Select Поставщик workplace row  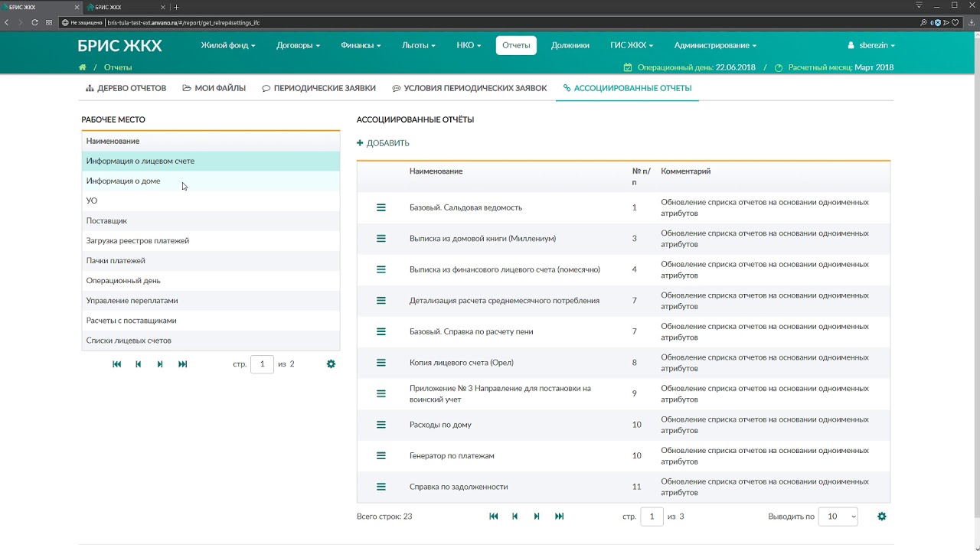point(211,221)
